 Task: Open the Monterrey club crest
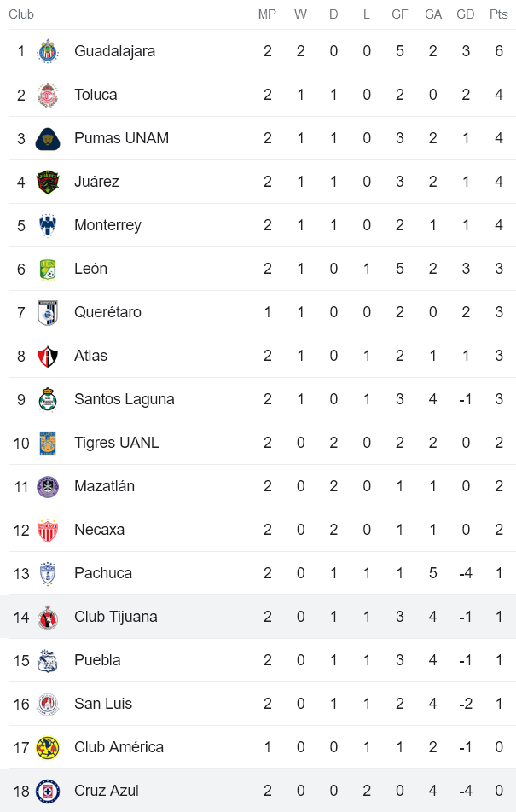(x=49, y=225)
